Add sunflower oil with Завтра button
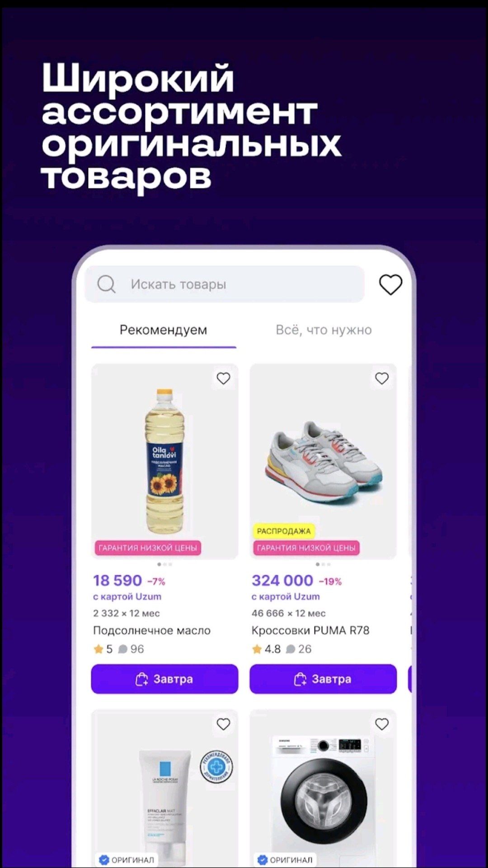This screenshot has height=868, width=488. [x=164, y=679]
